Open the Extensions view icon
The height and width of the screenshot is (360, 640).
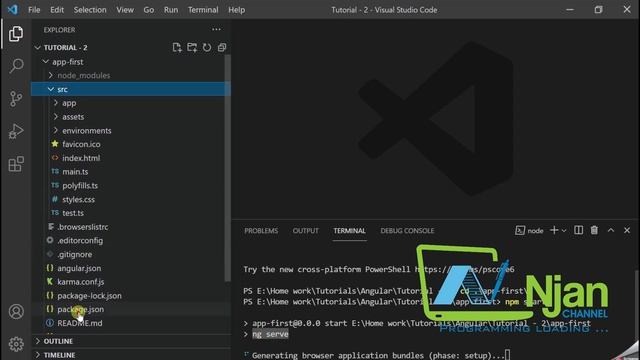pyautogui.click(x=16, y=164)
